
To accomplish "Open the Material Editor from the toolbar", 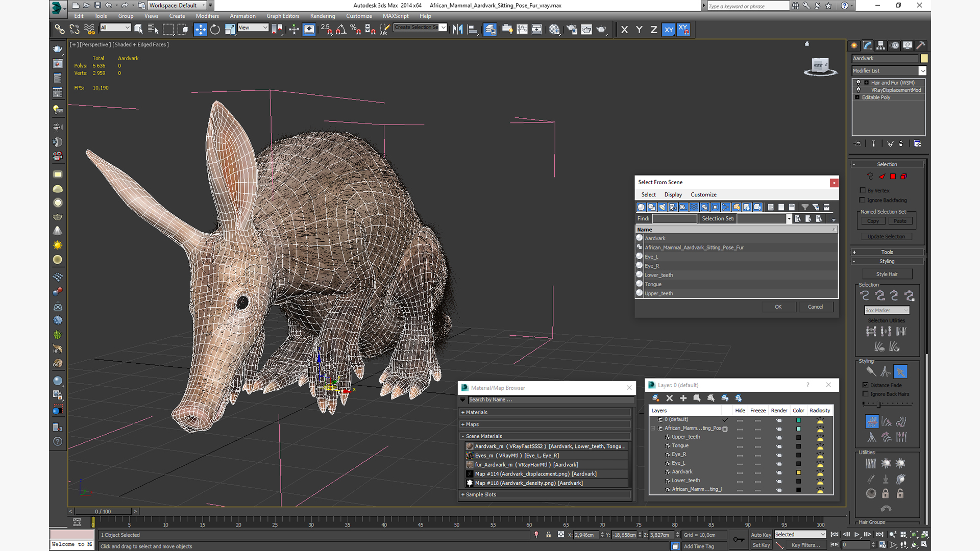I will tap(554, 30).
